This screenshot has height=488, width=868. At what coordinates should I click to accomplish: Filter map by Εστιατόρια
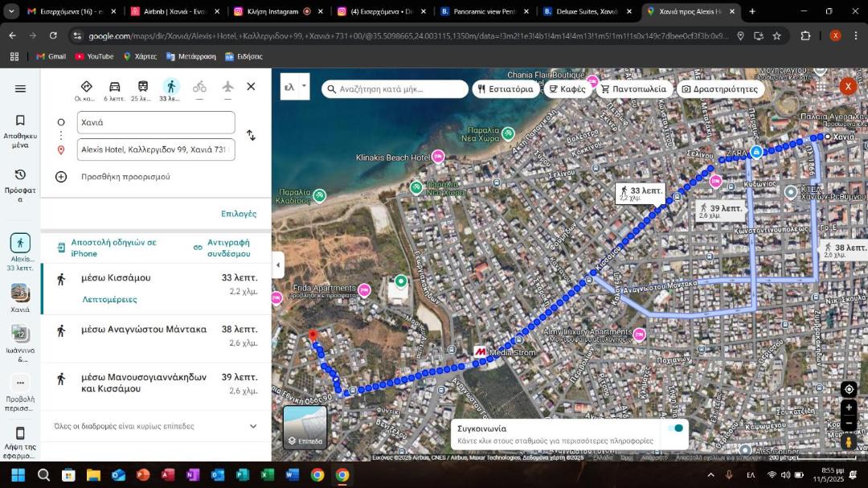click(506, 88)
